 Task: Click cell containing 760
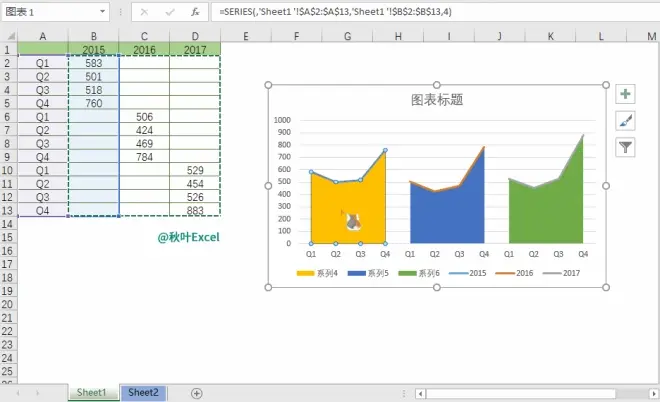(93, 104)
